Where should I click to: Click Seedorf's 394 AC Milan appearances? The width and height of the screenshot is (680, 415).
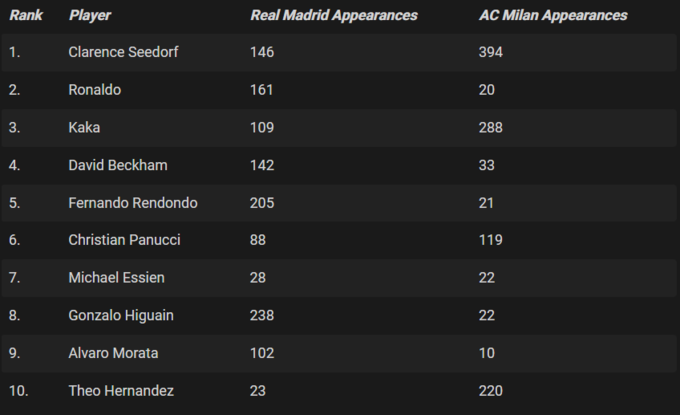point(491,52)
